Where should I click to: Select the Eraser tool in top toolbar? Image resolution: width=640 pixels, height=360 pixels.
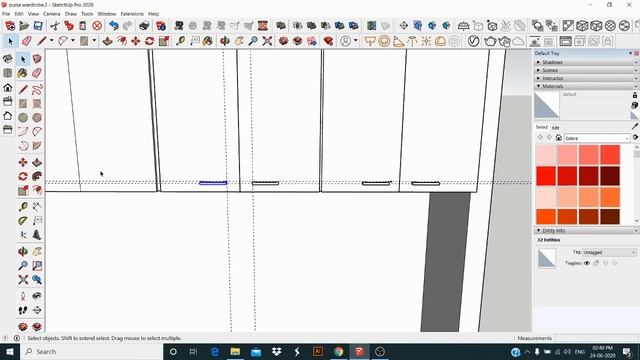point(27,41)
